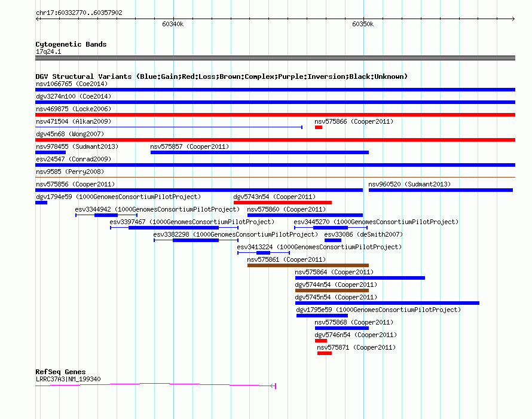The image size is (532, 419).
Task: Select dgv1795e59 variant label
Action: [x=378, y=310]
